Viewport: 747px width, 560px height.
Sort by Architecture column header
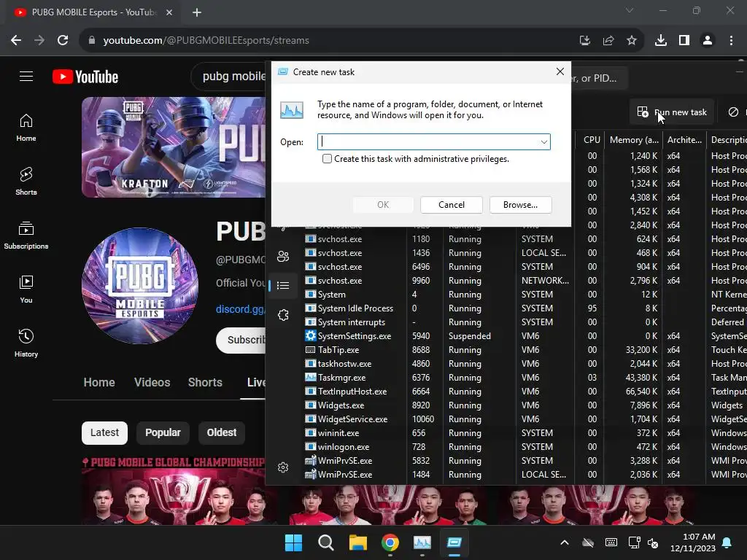point(684,140)
